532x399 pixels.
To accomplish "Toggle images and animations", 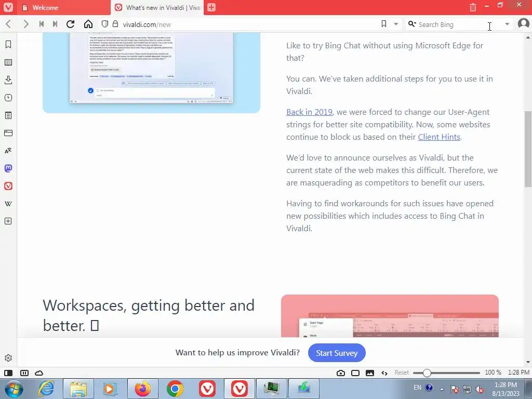I will point(370,373).
